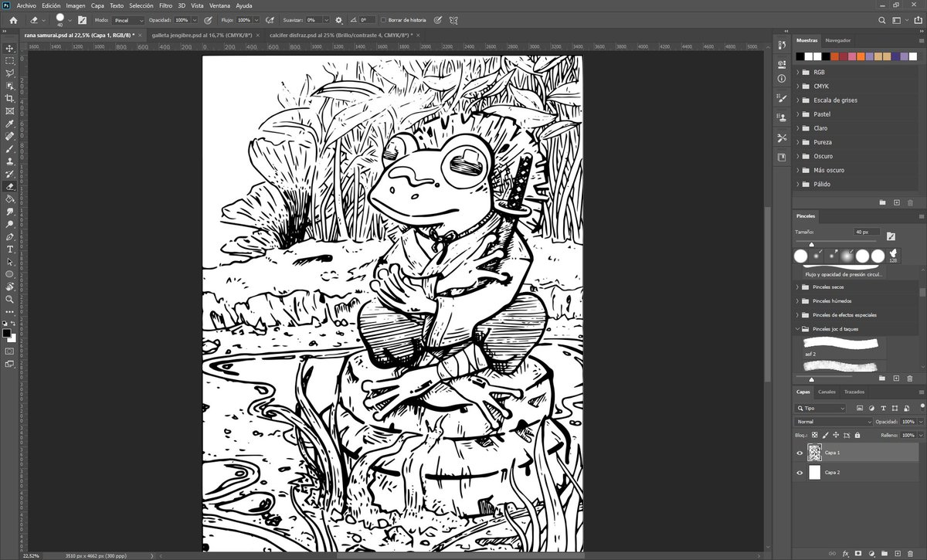Expand the RGB swatches folder
927x560 pixels.
(x=798, y=72)
